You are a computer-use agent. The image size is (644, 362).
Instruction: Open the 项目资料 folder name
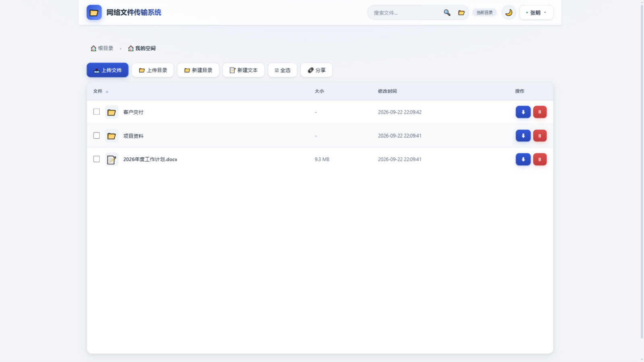pos(133,136)
